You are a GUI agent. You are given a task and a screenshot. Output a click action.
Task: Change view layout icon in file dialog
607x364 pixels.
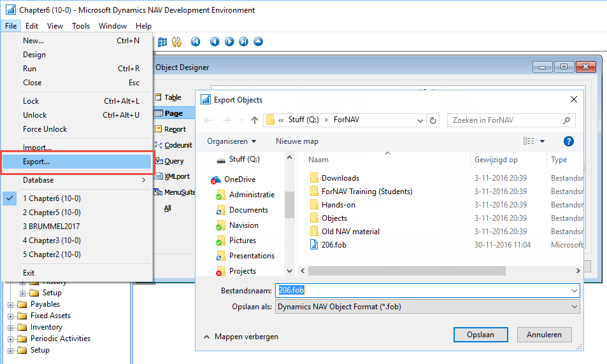[529, 141]
